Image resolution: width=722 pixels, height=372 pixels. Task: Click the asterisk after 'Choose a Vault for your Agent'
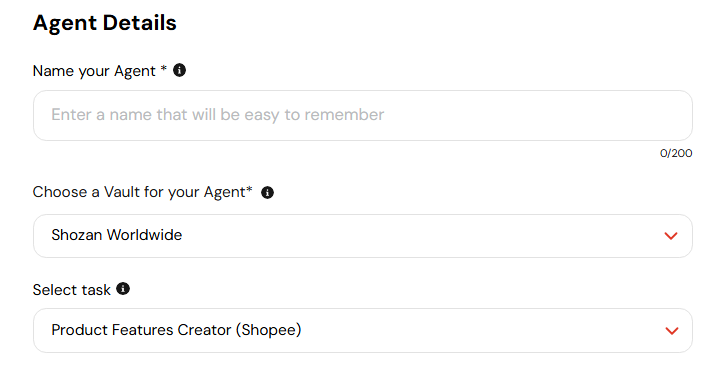click(250, 190)
